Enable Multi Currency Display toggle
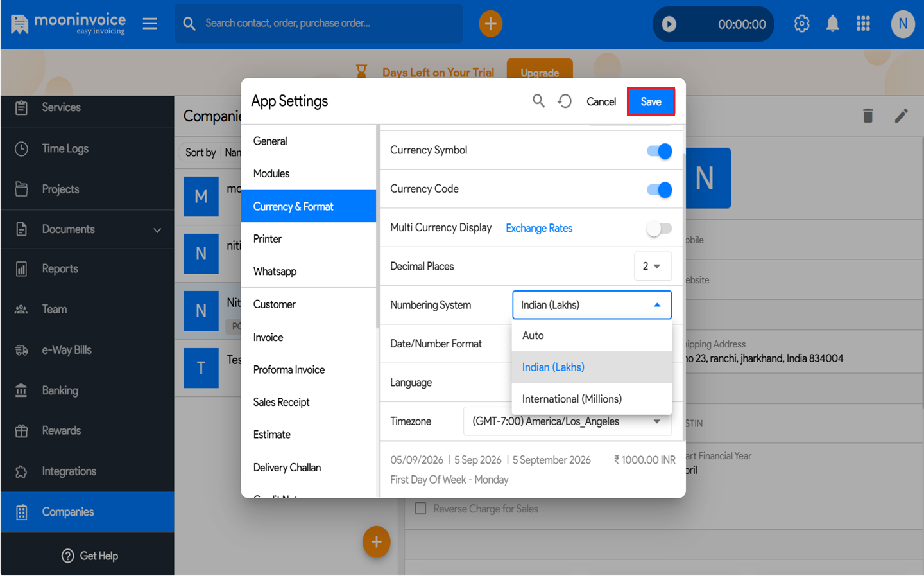This screenshot has width=924, height=578. pyautogui.click(x=659, y=229)
